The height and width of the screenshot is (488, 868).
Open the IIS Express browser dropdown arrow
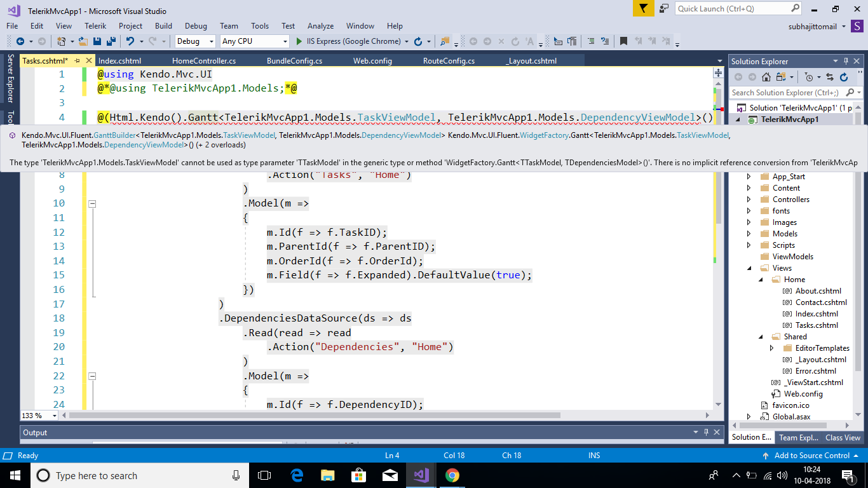(x=407, y=41)
